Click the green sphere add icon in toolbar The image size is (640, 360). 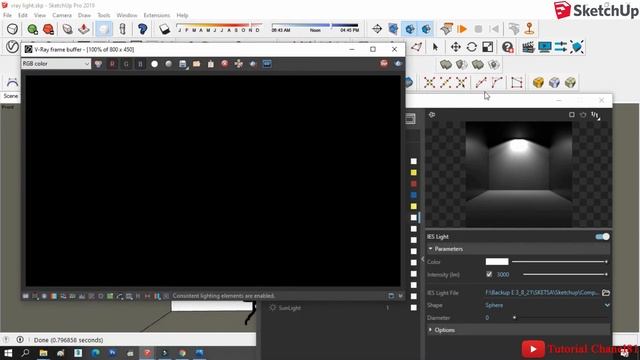[32, 29]
